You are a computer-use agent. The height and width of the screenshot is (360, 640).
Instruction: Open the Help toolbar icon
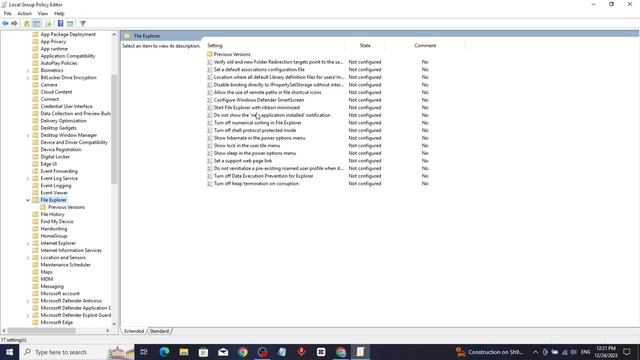(x=60, y=24)
